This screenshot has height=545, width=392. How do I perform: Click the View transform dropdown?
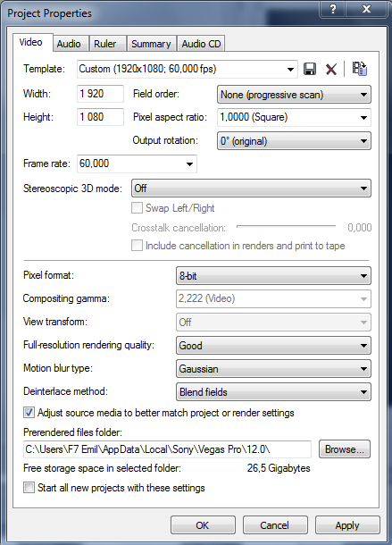coord(273,323)
